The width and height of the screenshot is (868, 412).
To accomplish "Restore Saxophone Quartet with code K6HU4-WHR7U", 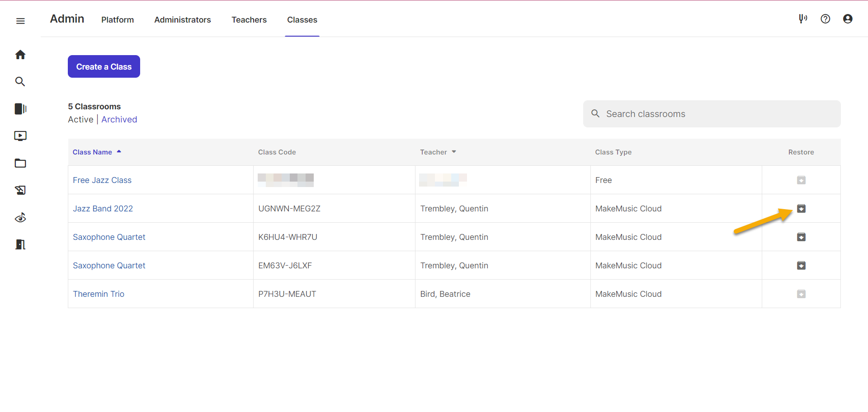I will pos(801,237).
